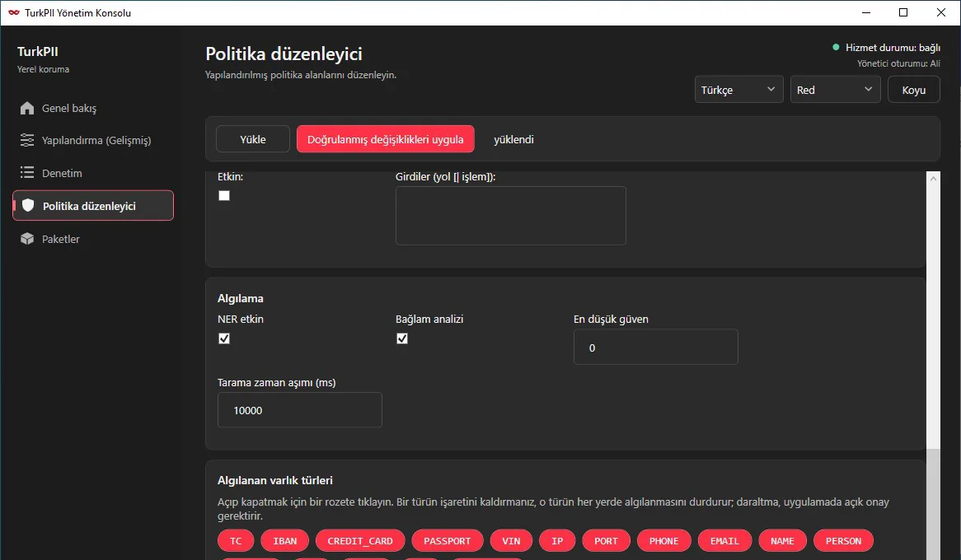Select Politika düzenleyici in sidebar
The image size is (961, 560).
tap(93, 205)
